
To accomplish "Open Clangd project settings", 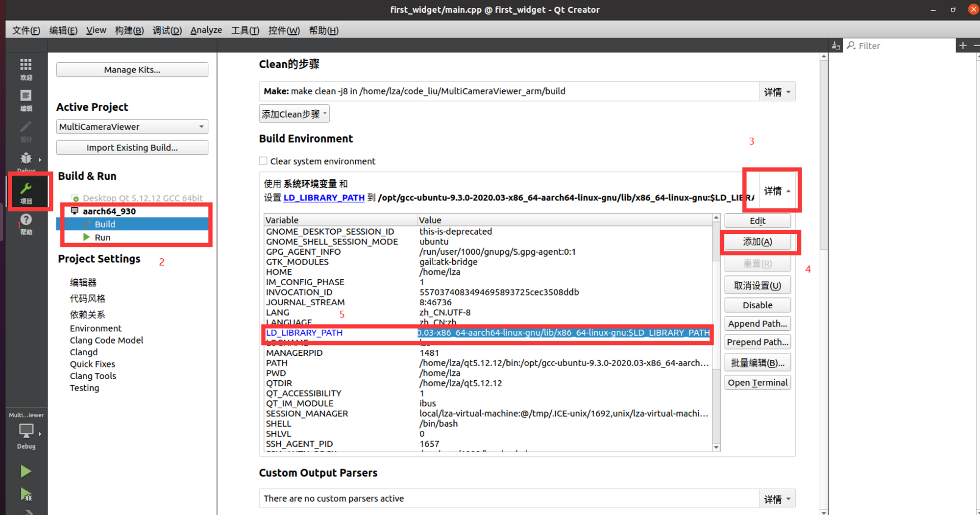I will point(83,352).
